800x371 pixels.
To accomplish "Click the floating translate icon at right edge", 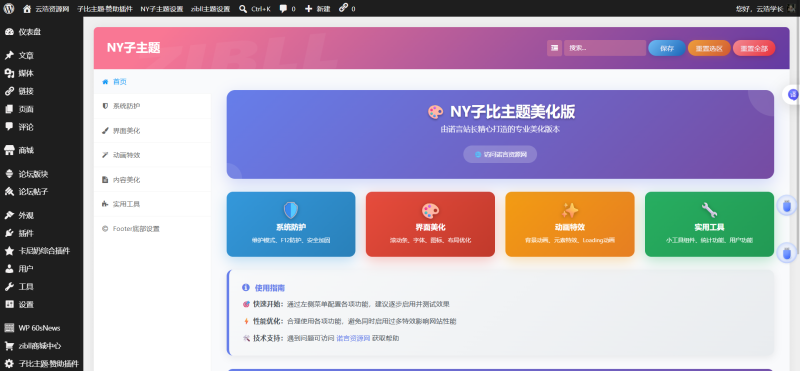I will [x=792, y=94].
